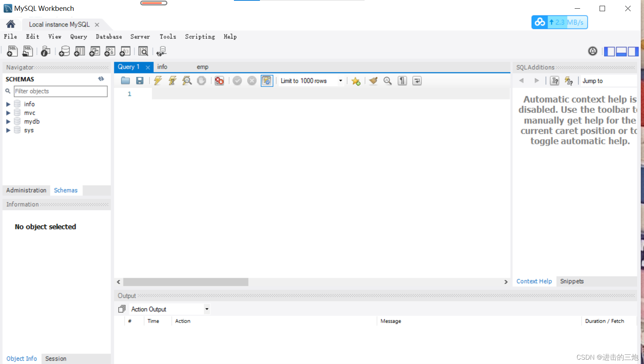Toggle automatic context help
Viewport: 644px width, 364px height.
coord(569,81)
